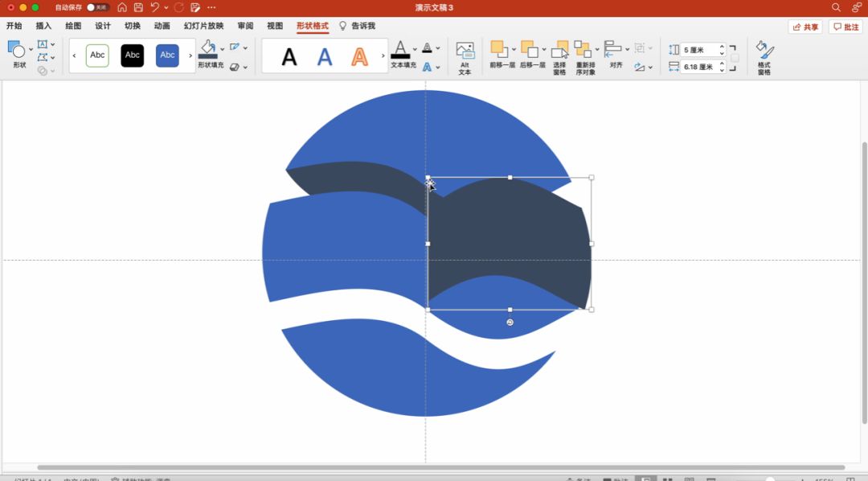This screenshot has height=481, width=868.
Task: Click the 对齐 align icon
Action: point(612,49)
